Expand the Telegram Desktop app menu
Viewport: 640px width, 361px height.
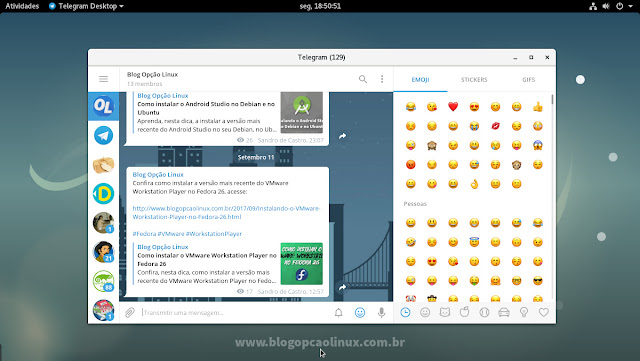86,6
